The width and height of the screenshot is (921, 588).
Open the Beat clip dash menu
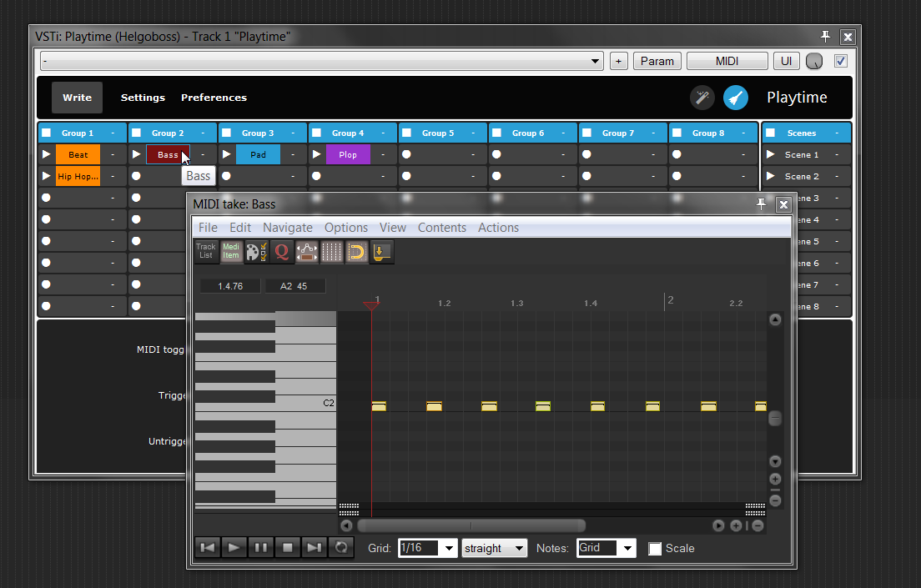click(x=113, y=154)
